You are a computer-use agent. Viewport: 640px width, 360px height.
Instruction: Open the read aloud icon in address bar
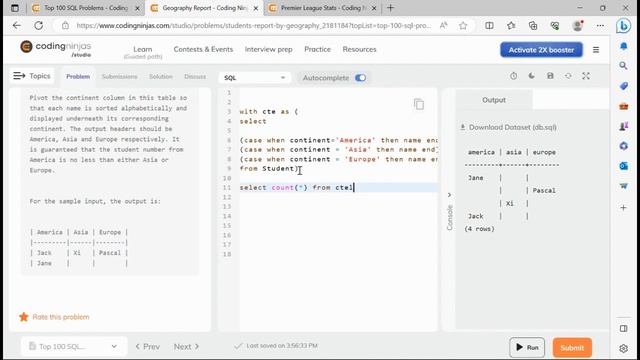pos(443,26)
